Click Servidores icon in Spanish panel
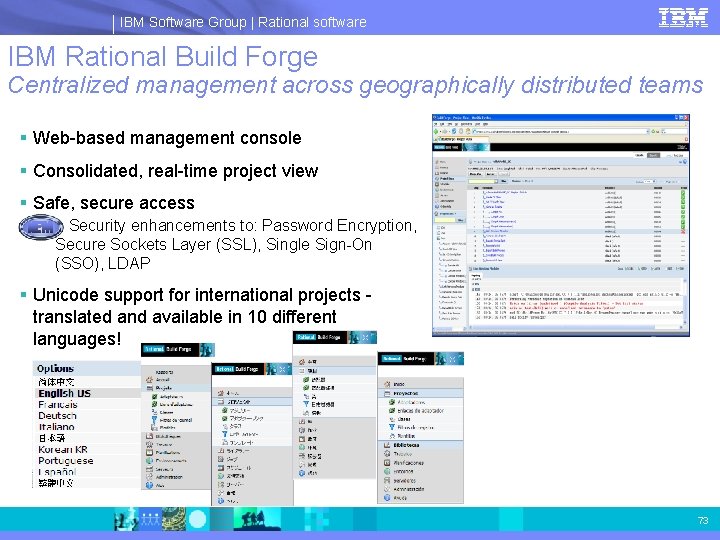The image size is (720, 540). [387, 480]
